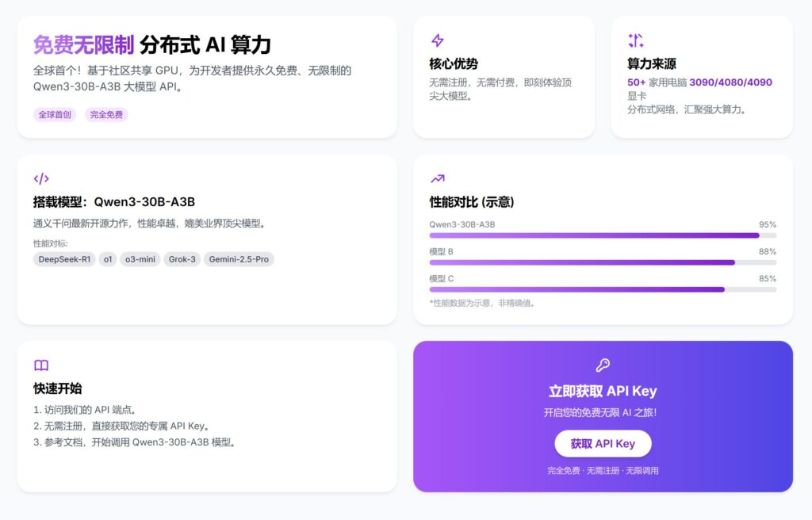Click the 模型 B label
Screen dimensions: 812x520
point(441,252)
